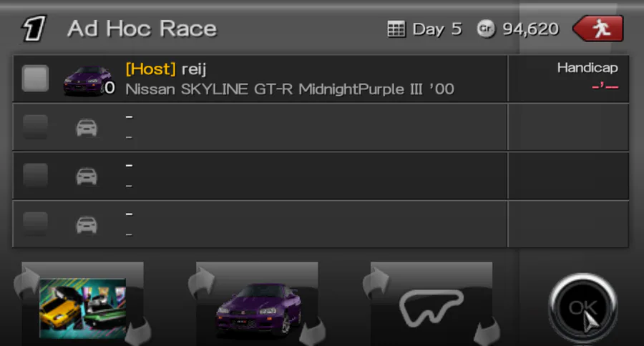Screen dimensions: 644x346
Task: Click the Ad Hoc Race title
Action: (142, 29)
